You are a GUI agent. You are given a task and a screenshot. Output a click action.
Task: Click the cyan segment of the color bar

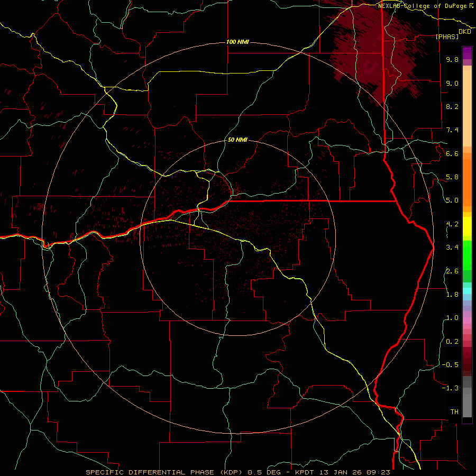[x=467, y=290]
